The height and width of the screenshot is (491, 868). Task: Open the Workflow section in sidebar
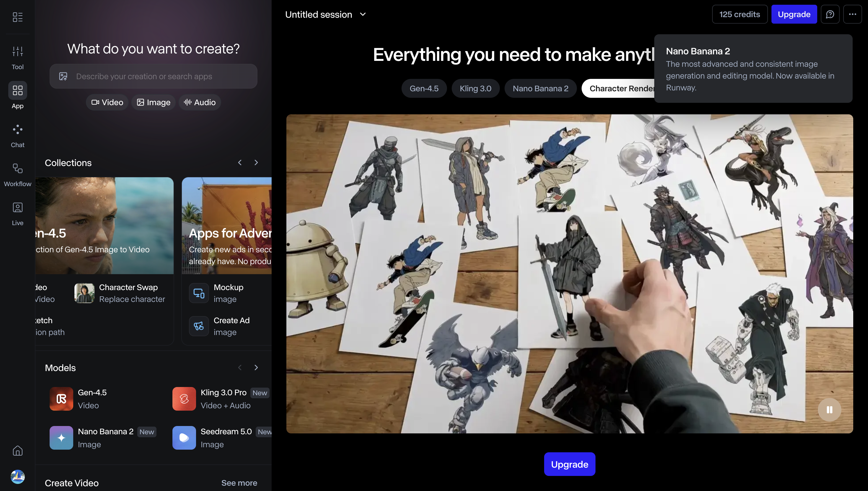(17, 175)
